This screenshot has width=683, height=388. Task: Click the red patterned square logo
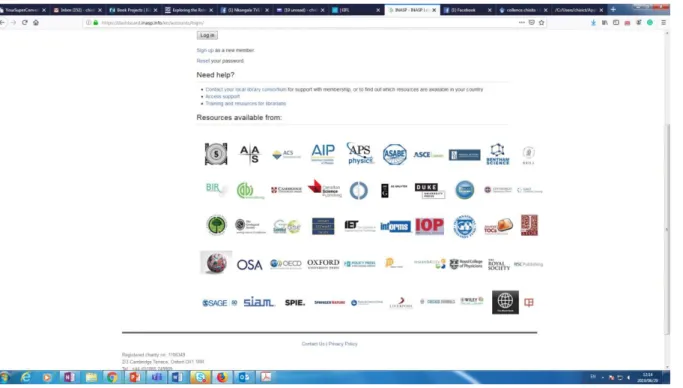(x=529, y=225)
